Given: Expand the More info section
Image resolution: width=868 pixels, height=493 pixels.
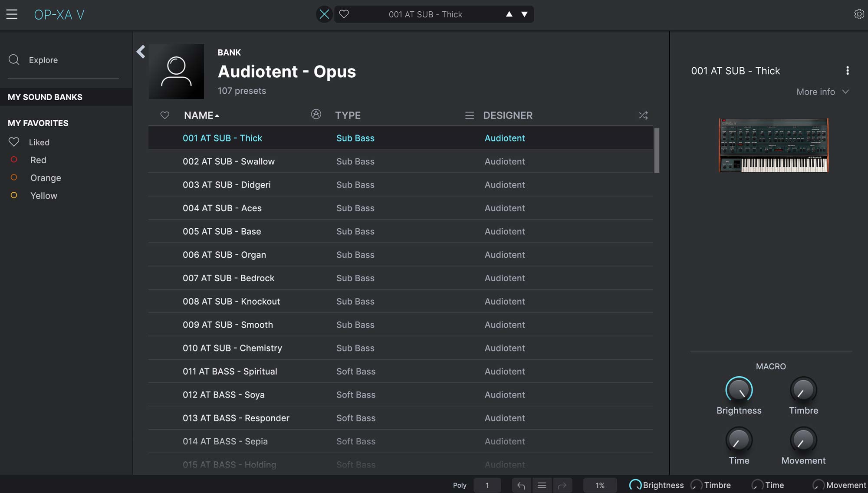Looking at the screenshot, I should pyautogui.click(x=822, y=92).
